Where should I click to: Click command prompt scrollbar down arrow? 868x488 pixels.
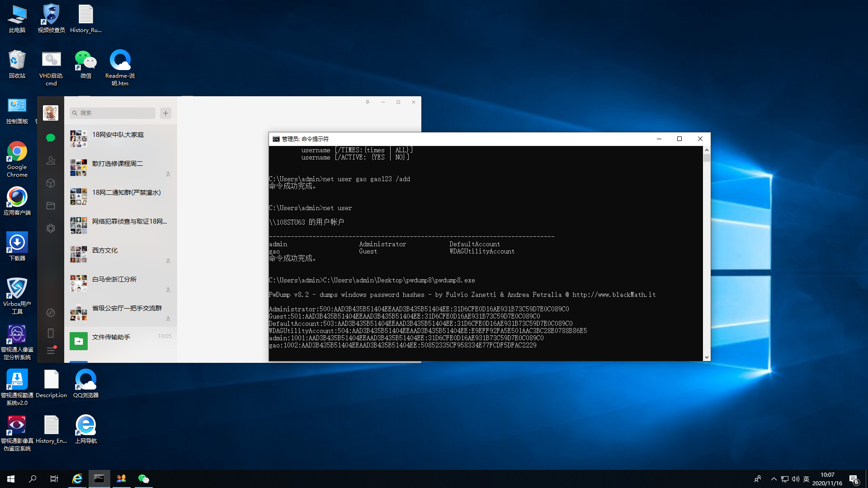707,357
